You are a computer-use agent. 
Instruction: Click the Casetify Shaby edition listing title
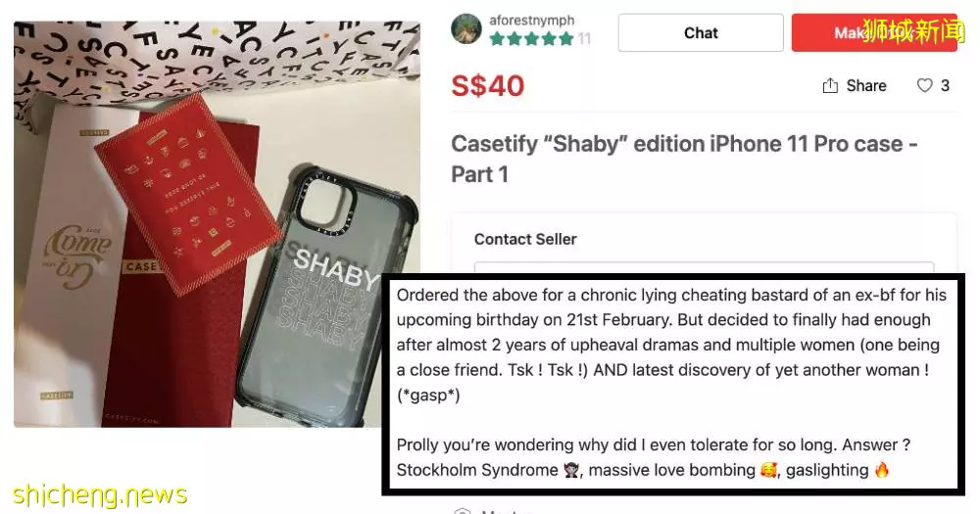pyautogui.click(x=684, y=159)
